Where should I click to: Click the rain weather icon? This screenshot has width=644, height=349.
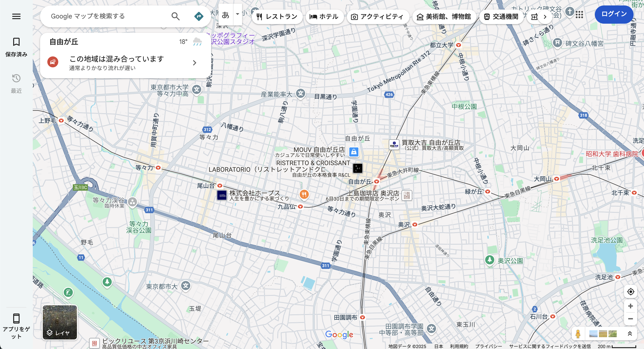coord(197,42)
